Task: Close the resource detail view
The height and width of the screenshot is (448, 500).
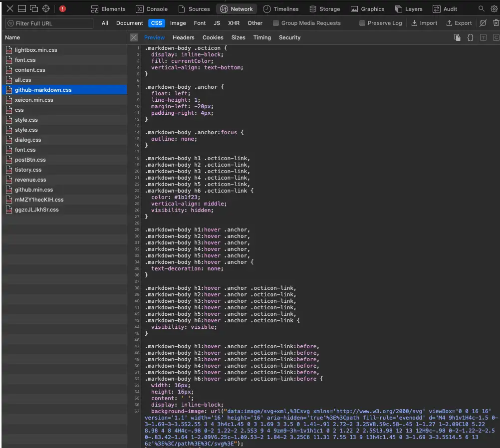Action: click(x=134, y=37)
